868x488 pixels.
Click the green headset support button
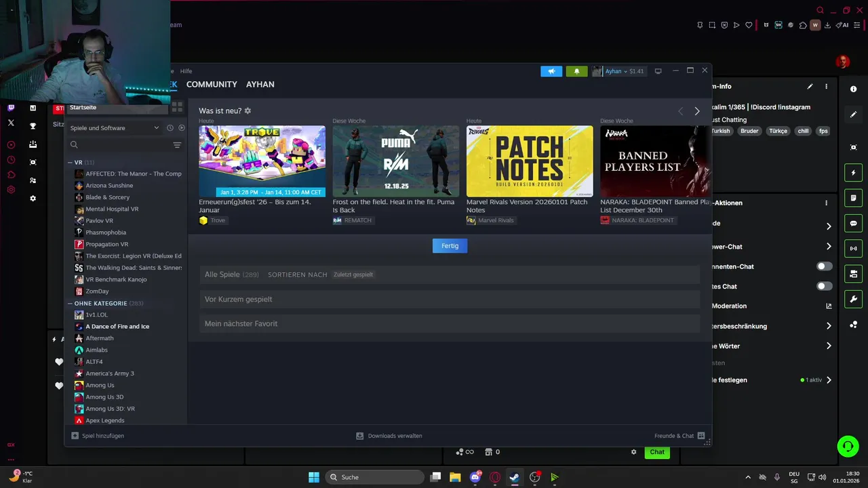coord(848,446)
